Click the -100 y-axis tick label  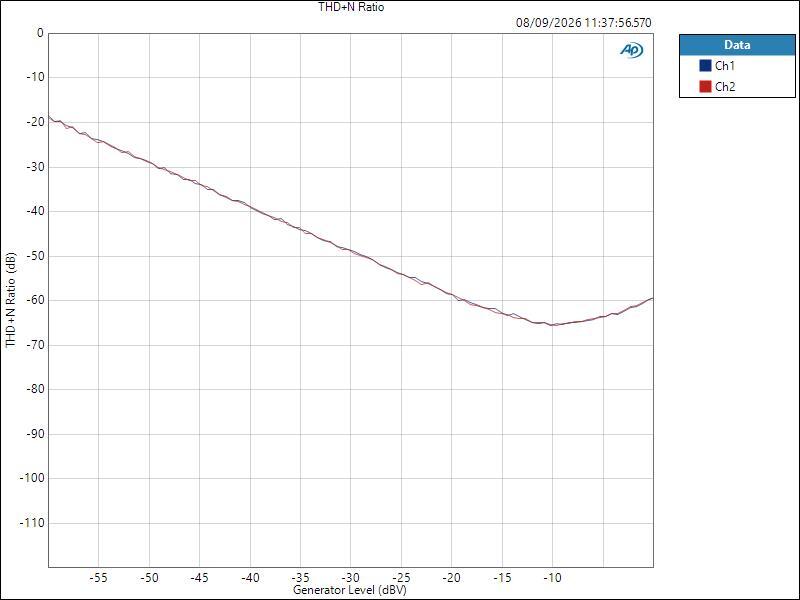(x=32, y=479)
